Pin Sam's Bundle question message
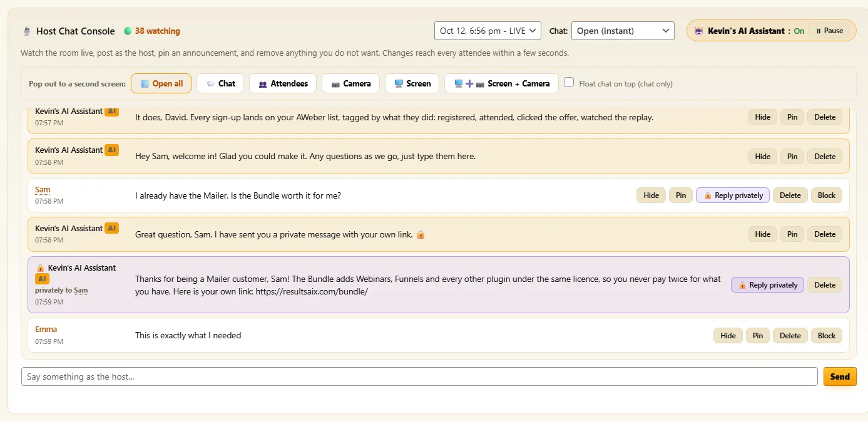Image resolution: width=868 pixels, height=421 pixels. click(x=681, y=195)
